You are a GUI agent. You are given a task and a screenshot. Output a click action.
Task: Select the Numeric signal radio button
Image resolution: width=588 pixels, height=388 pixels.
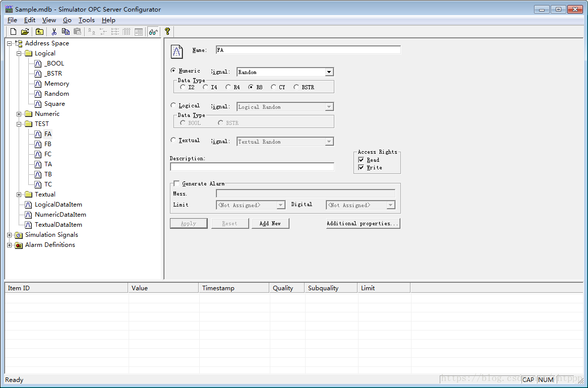(173, 71)
